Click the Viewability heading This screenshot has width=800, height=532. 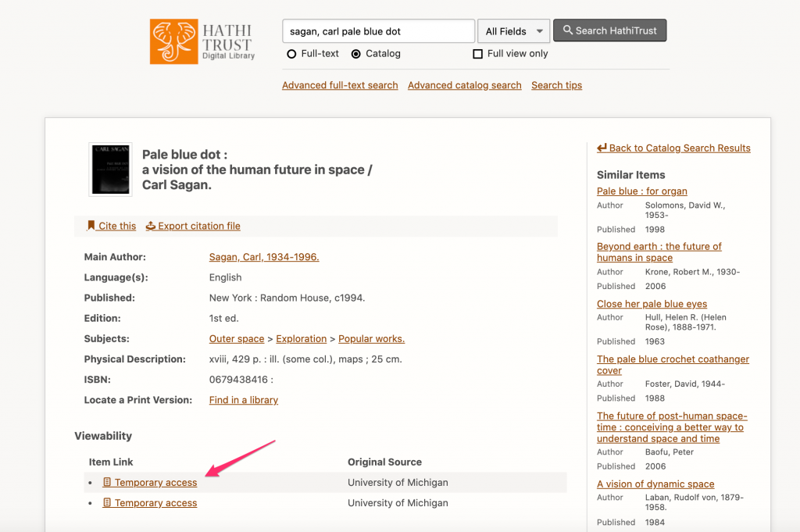[x=103, y=436]
